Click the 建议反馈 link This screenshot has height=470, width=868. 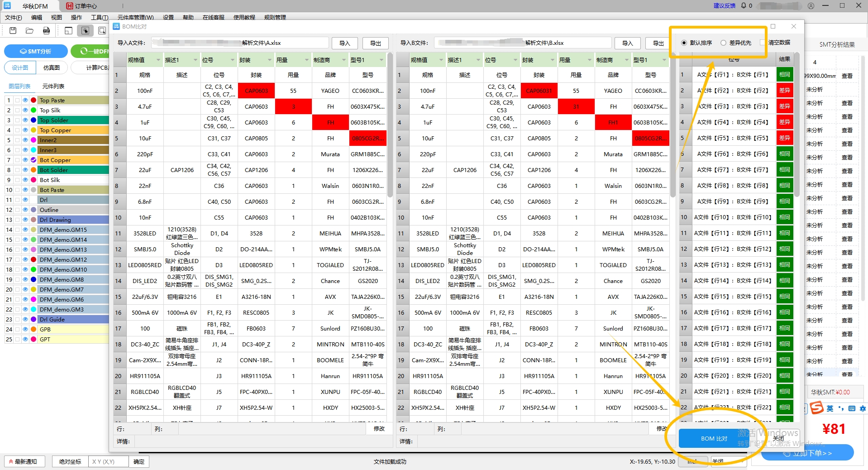pos(725,6)
